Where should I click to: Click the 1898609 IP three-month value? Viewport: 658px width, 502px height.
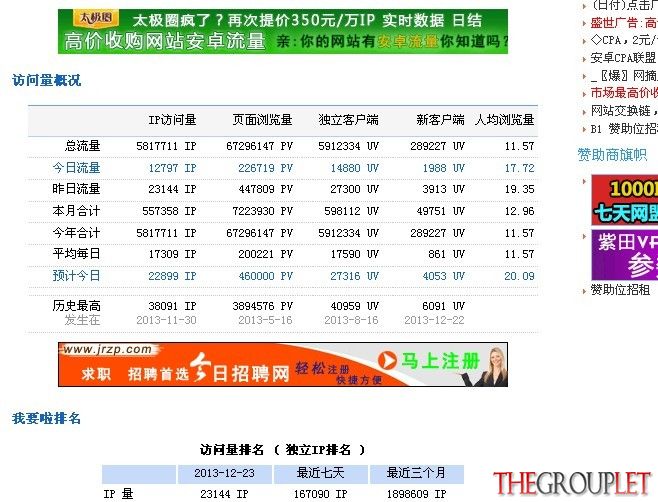tap(416, 494)
